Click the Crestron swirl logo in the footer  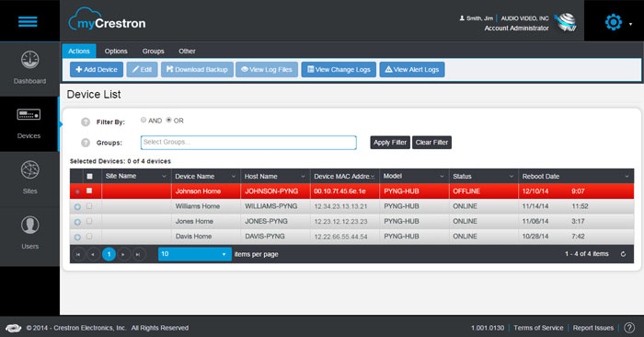(x=13, y=328)
